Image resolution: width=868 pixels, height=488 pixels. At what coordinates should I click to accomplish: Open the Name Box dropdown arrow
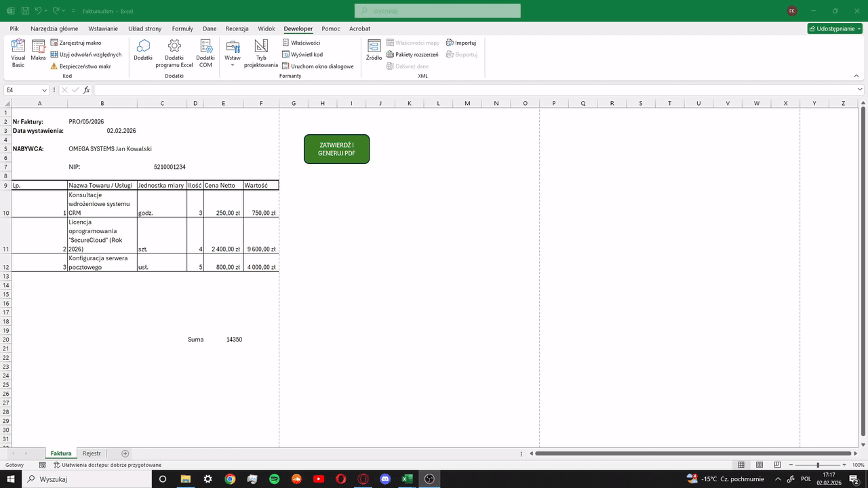click(45, 90)
